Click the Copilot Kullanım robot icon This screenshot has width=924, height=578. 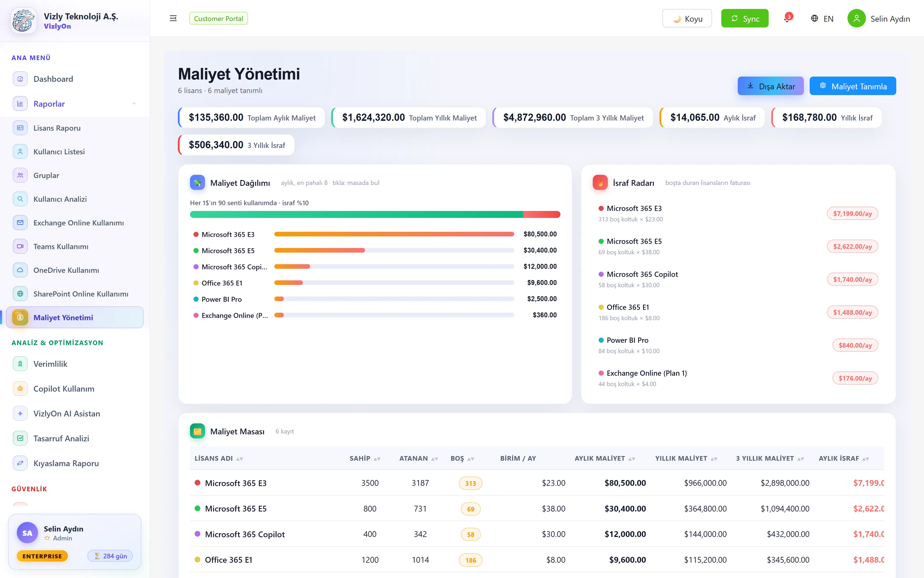point(20,388)
